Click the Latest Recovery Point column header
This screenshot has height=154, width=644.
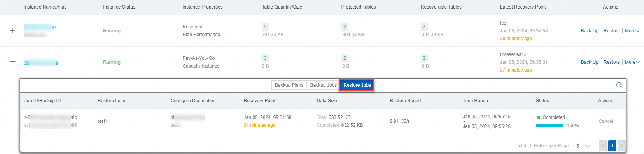523,7
